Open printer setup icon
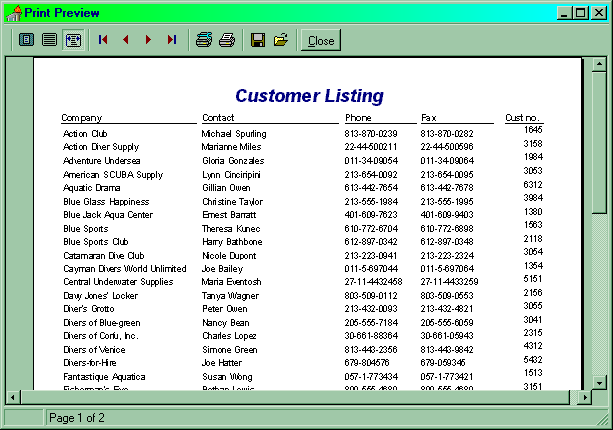Screen dimensions: 613x430 [x=204, y=40]
